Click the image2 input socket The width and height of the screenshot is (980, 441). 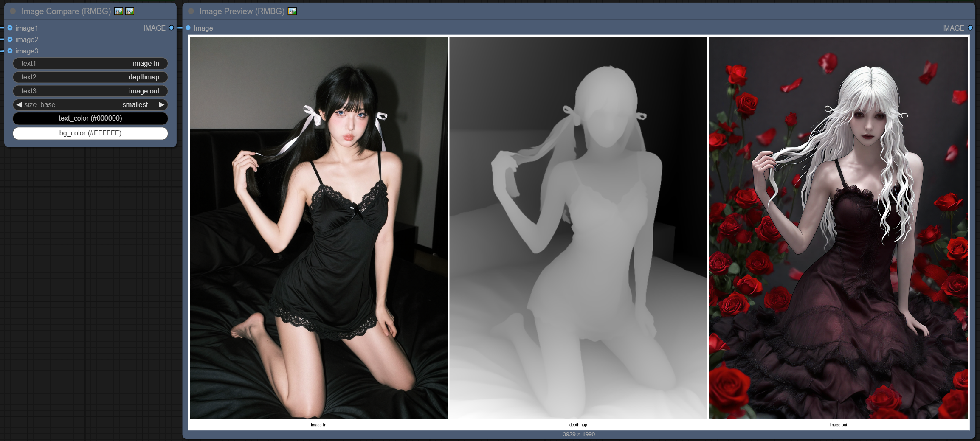10,39
